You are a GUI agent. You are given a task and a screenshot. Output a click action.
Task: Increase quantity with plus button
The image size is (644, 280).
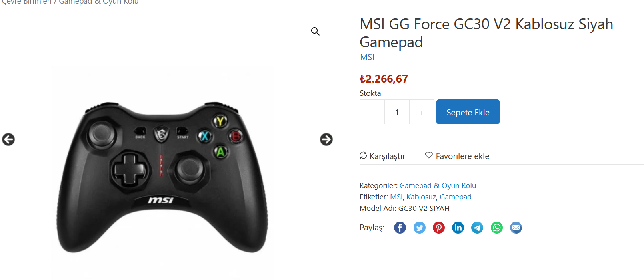pos(422,112)
